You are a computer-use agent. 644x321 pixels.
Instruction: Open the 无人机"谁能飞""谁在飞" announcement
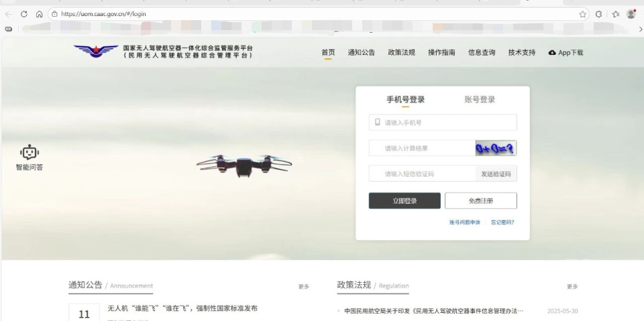(182, 308)
